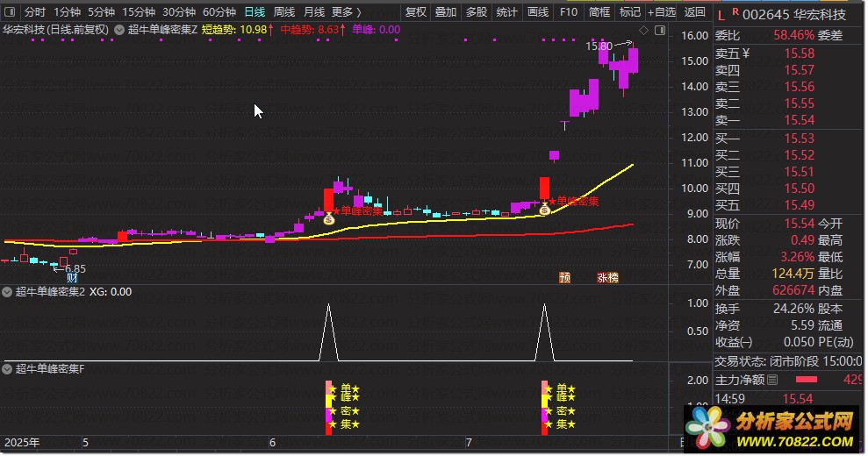Expand the 超牛单峰密集2 indicator selector
This screenshot has height=456, width=868.
pos(7,292)
